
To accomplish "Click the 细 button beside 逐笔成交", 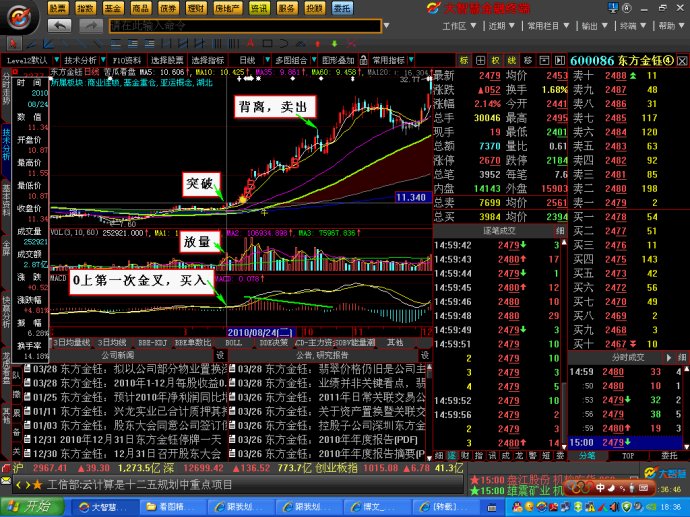I will coord(560,231).
